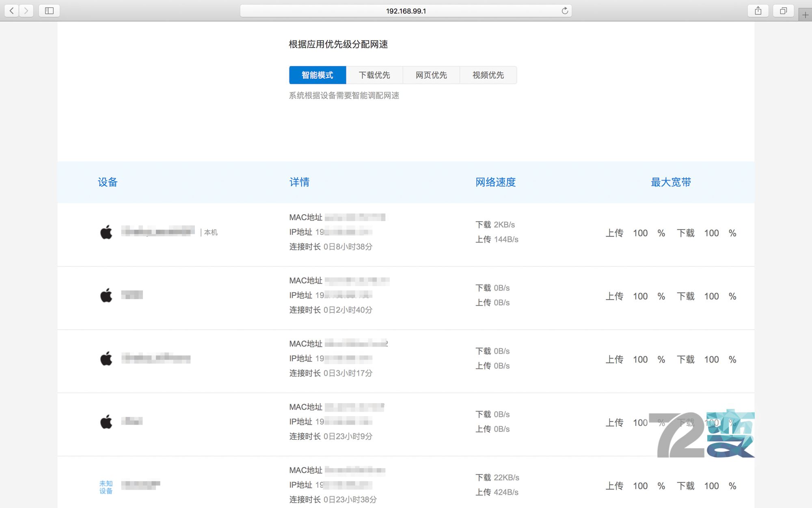The height and width of the screenshot is (508, 812).
Task: Click the show all tabs icon
Action: pos(783,11)
